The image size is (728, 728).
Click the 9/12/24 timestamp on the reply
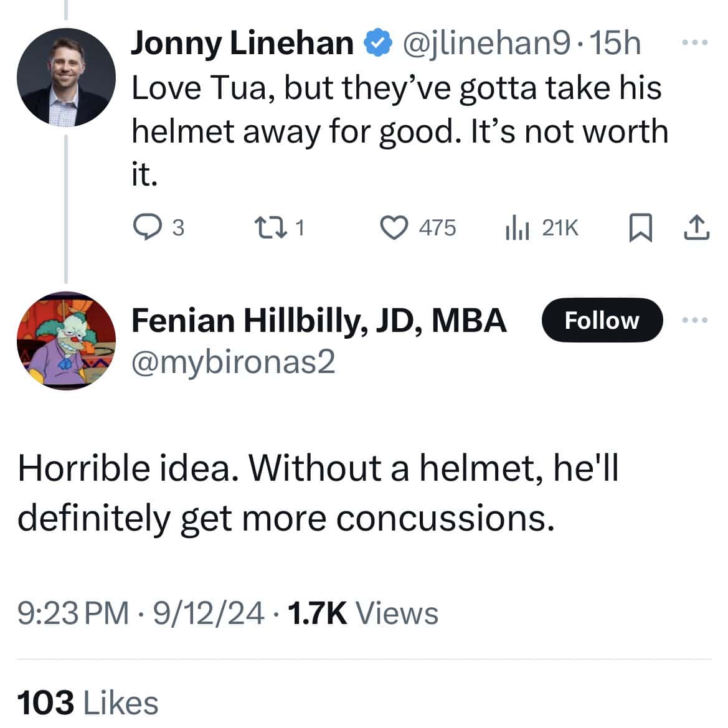pos(209,613)
